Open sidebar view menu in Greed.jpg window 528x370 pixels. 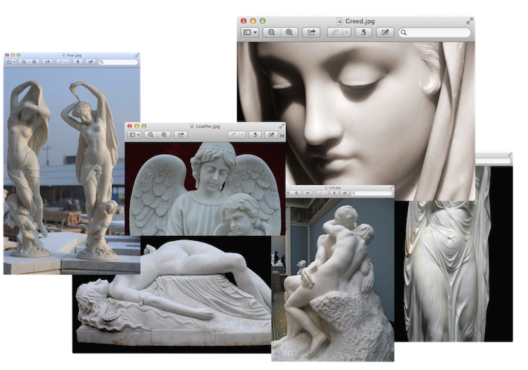click(x=250, y=32)
